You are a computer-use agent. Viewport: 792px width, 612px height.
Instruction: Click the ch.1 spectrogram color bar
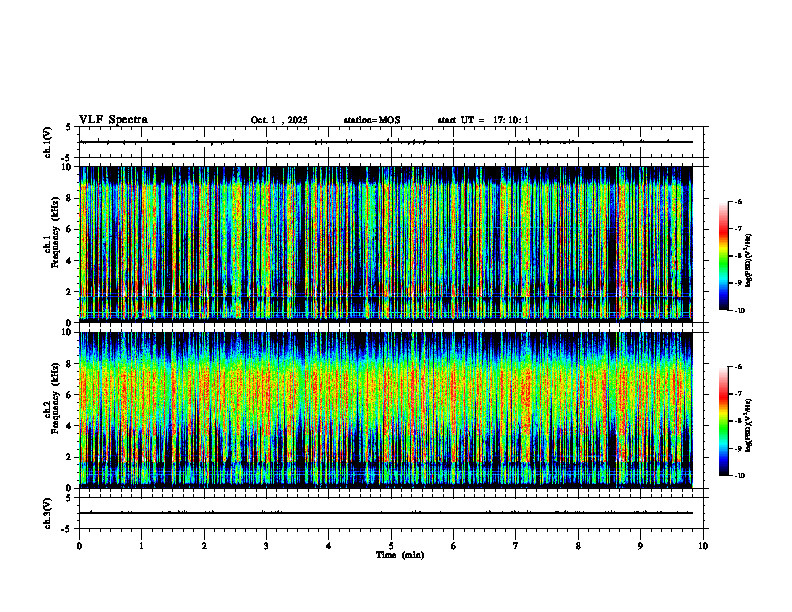click(723, 256)
